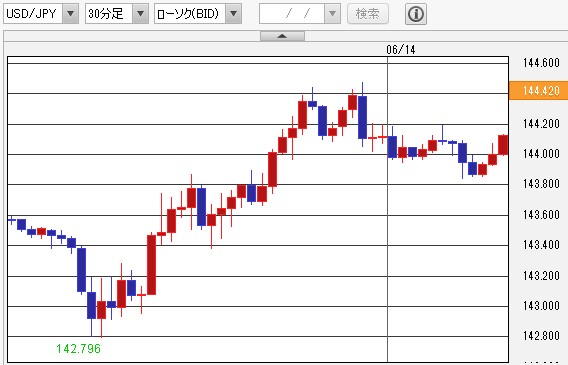
Task: Click the green 142.796 low price label
Action: coord(79,349)
